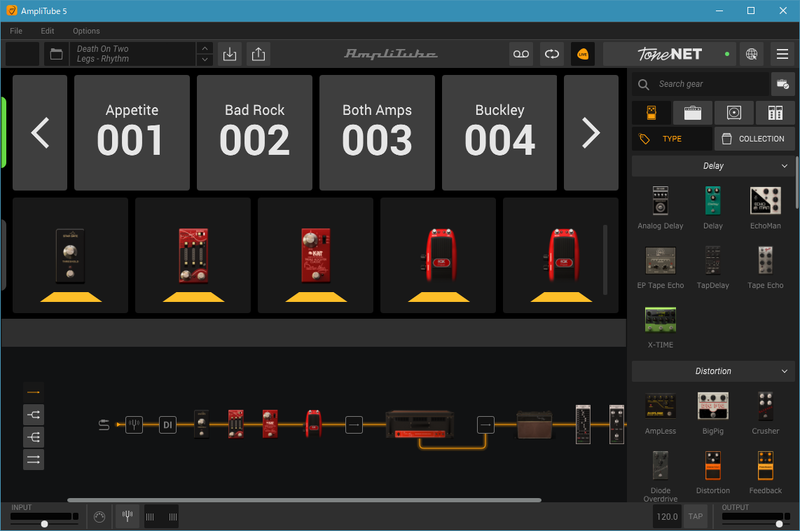The width and height of the screenshot is (800, 531).
Task: Toggle the black noise gate pedal slot
Action: click(70, 256)
